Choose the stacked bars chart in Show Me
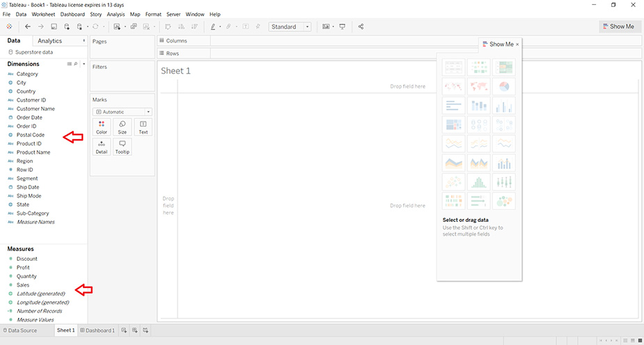This screenshot has width=644, height=345. [x=479, y=106]
